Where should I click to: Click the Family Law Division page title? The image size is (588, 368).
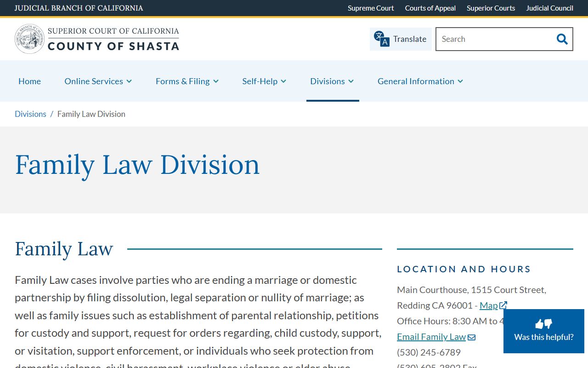pyautogui.click(x=137, y=165)
